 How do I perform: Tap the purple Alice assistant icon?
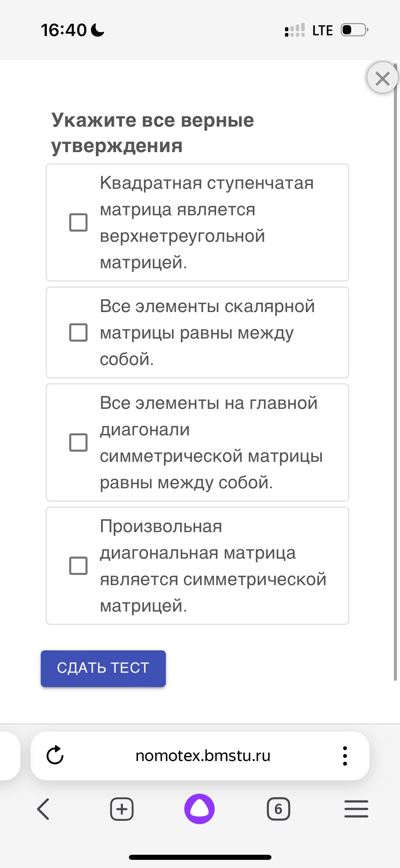(x=199, y=809)
